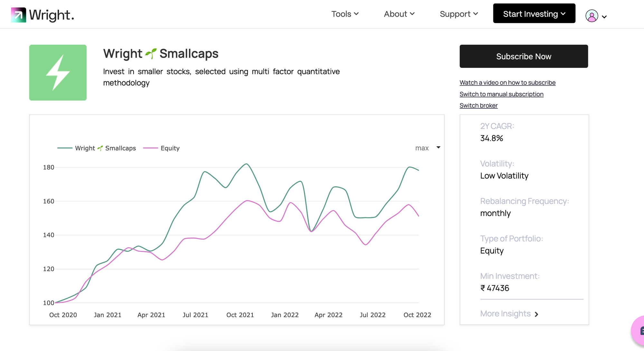
Task: Click the Wright. brand name in header
Action: coord(52,15)
